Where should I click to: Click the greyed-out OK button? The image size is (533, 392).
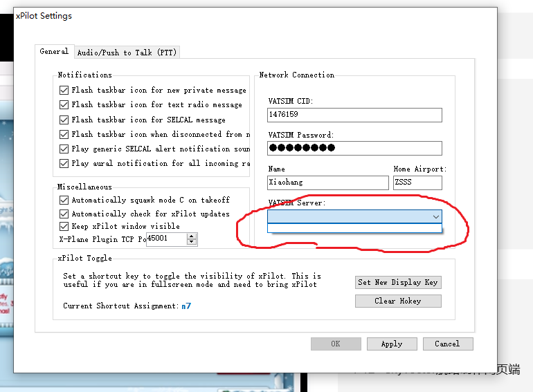click(x=336, y=344)
